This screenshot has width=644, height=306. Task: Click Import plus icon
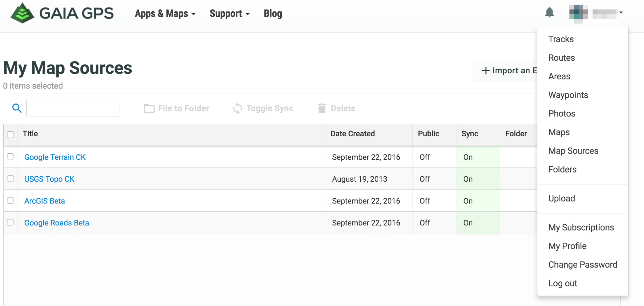tap(486, 71)
